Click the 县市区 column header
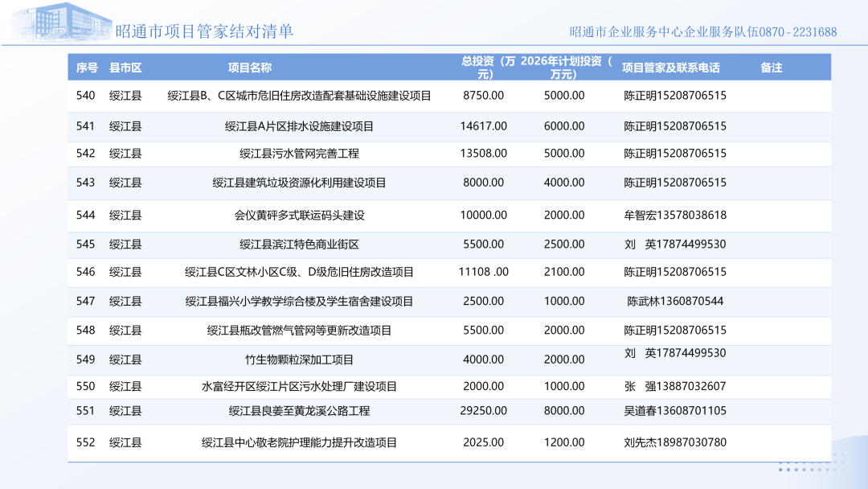The image size is (868, 489). (125, 68)
